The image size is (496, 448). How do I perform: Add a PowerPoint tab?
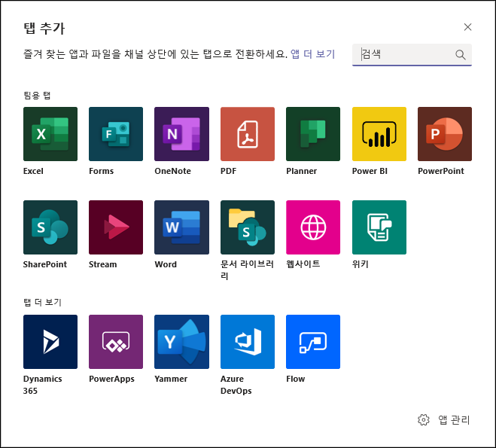445,134
